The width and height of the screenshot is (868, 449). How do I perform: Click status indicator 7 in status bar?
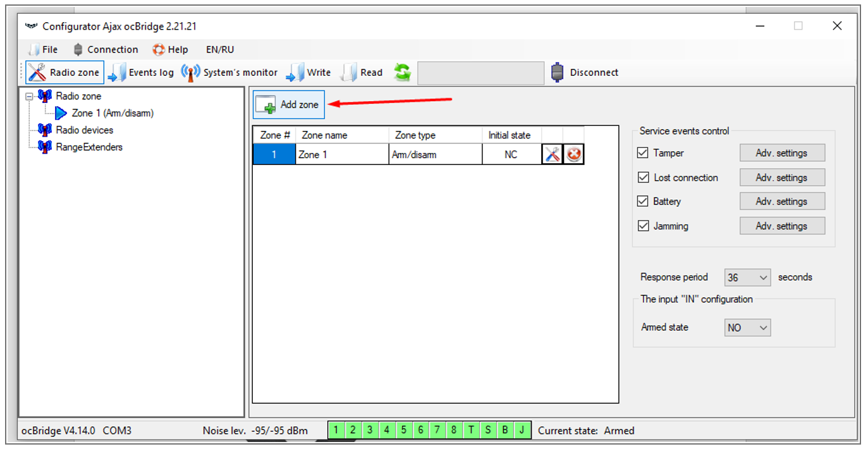[x=437, y=431]
